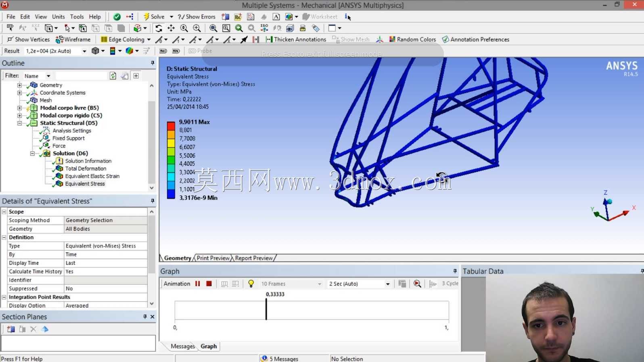Click Show Errors button
The width and height of the screenshot is (644, 362).
[x=197, y=17]
